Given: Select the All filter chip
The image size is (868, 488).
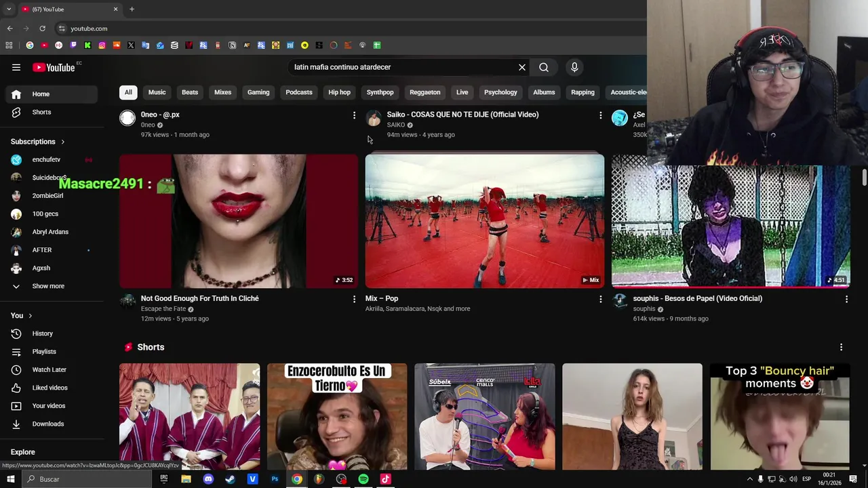Looking at the screenshot, I should tap(128, 92).
